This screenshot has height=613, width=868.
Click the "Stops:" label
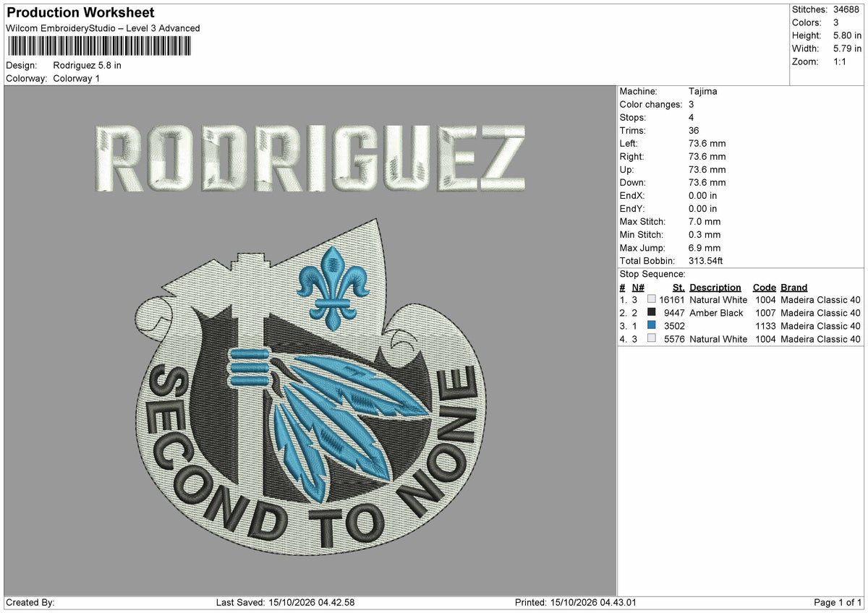pyautogui.click(x=633, y=117)
